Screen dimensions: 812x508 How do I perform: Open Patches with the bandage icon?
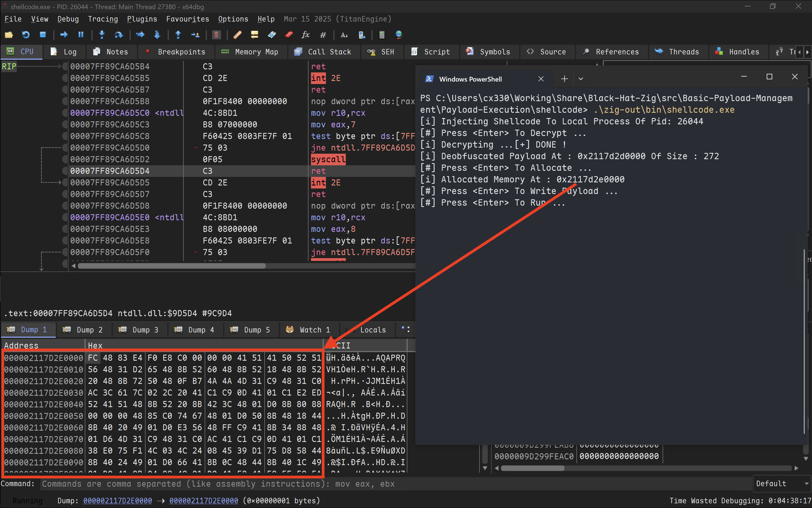coord(238,35)
